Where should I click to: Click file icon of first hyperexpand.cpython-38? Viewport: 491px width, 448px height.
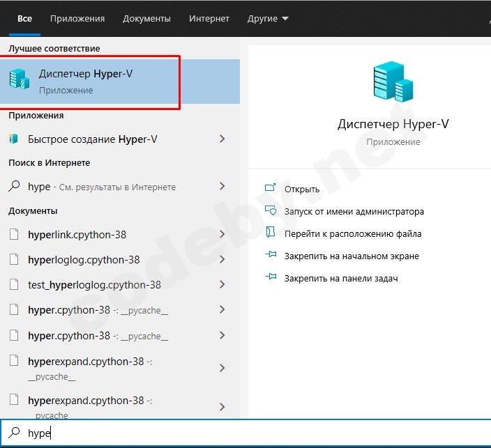(14, 360)
